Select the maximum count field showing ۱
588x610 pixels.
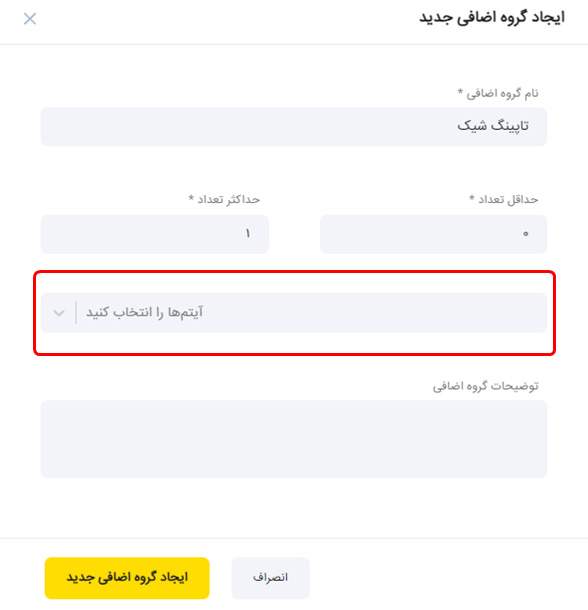(155, 234)
